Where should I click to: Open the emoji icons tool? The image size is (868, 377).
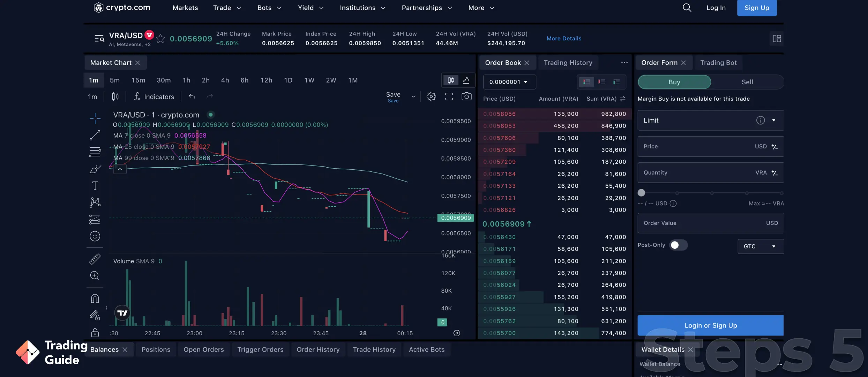pyautogui.click(x=95, y=236)
